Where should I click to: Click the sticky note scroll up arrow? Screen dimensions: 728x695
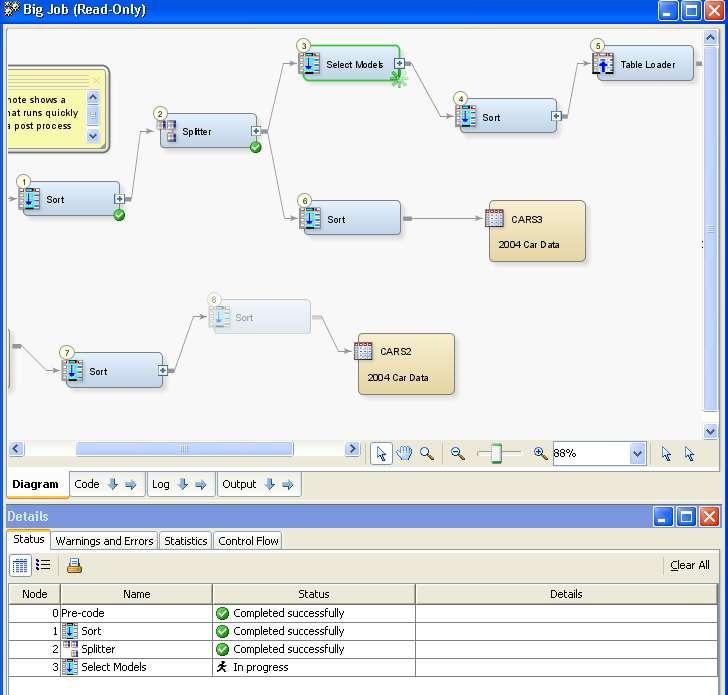(x=93, y=97)
